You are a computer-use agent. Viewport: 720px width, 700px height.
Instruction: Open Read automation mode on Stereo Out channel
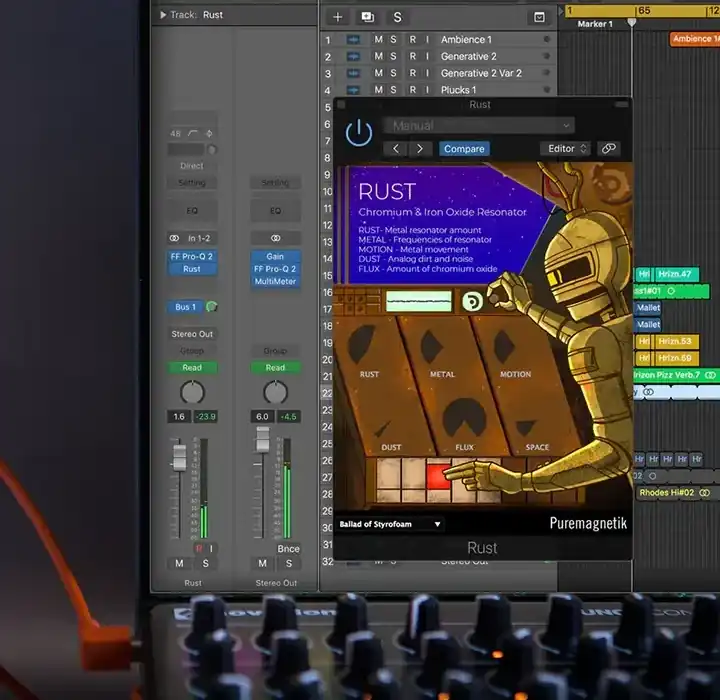point(275,367)
